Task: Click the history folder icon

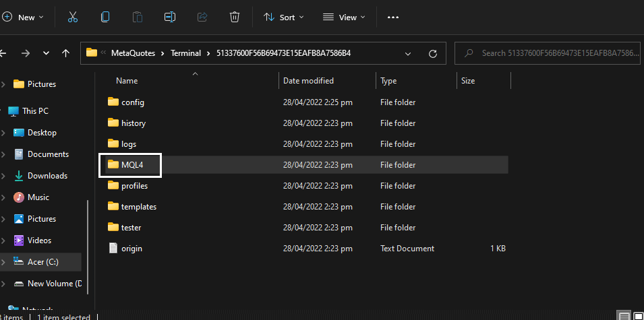Action: pos(113,123)
